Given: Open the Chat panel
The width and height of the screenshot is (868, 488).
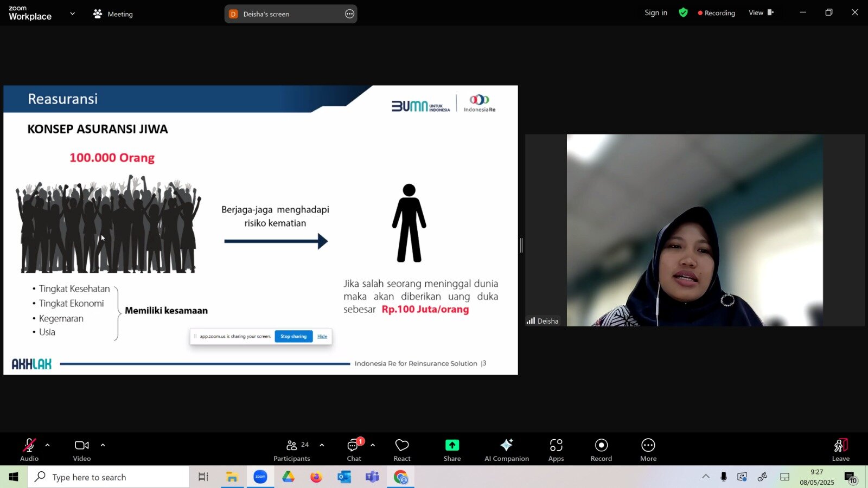Looking at the screenshot, I should coord(354,450).
